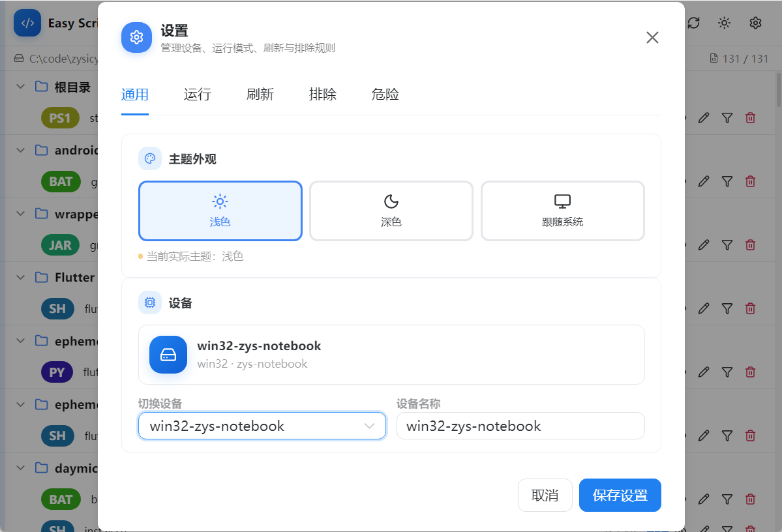Select the 深色 dark theme option
Image resolution: width=782 pixels, height=532 pixels.
coord(391,211)
